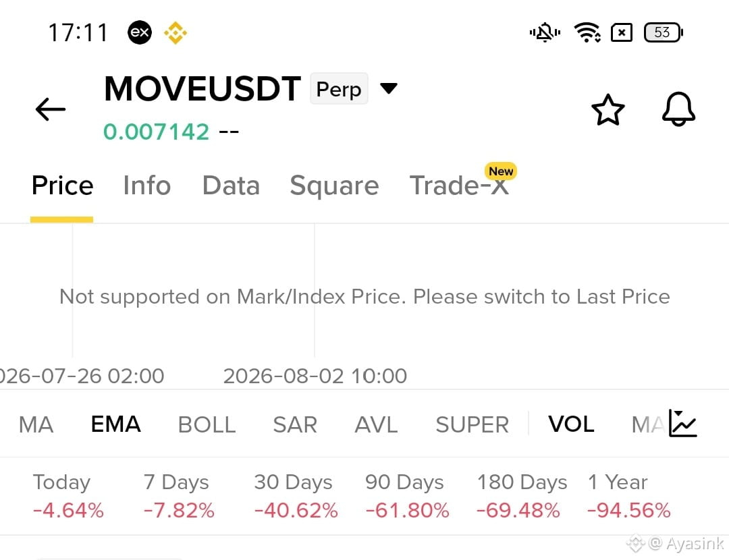Open chart indicator settings icon
The height and width of the screenshot is (560, 729).
[682, 423]
